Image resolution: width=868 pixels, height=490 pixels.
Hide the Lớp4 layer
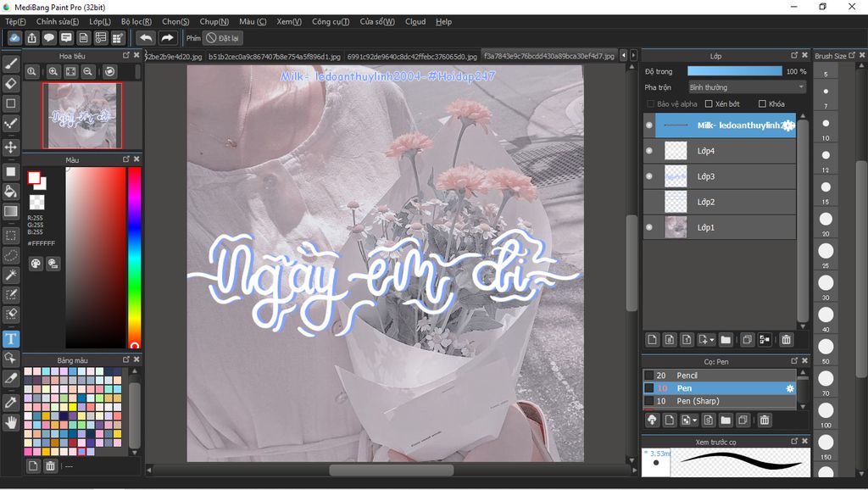tap(649, 151)
